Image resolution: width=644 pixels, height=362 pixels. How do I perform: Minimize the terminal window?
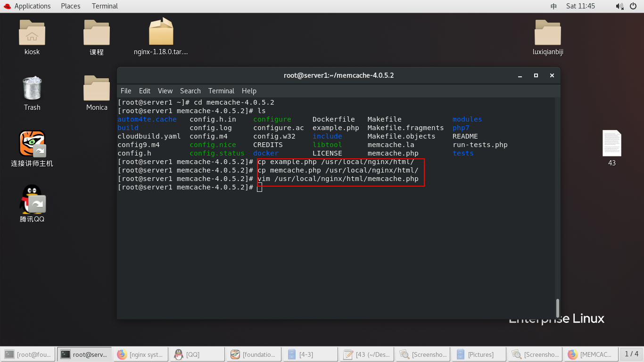click(x=520, y=75)
